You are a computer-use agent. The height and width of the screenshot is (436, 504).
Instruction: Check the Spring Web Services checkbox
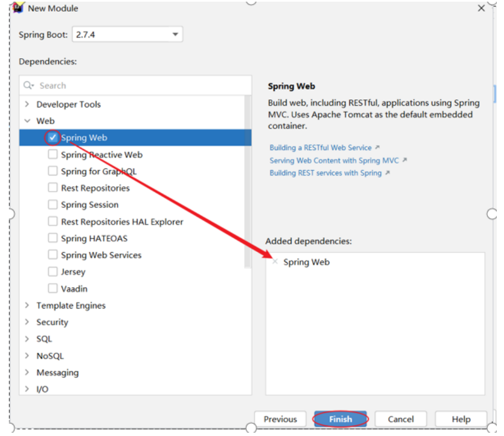click(x=52, y=255)
